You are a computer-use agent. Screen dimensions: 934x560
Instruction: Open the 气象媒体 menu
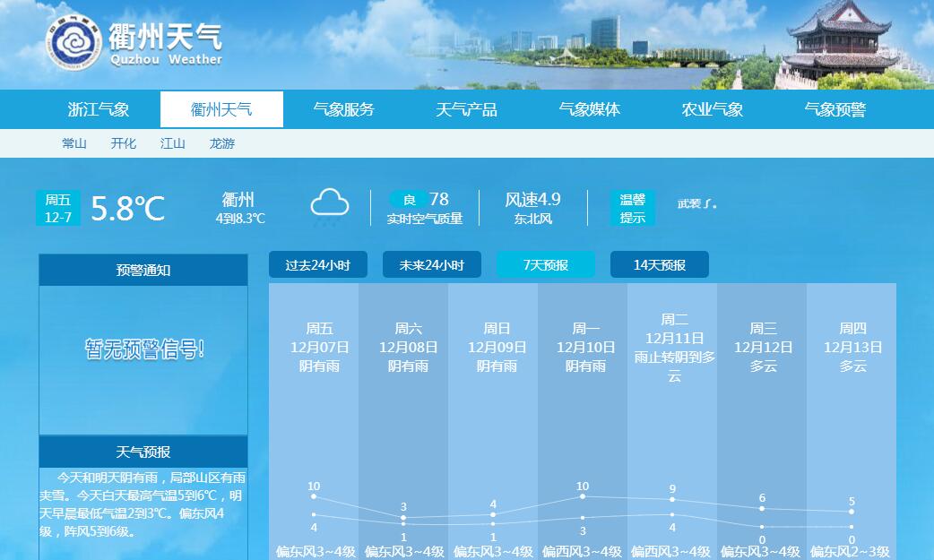click(589, 109)
